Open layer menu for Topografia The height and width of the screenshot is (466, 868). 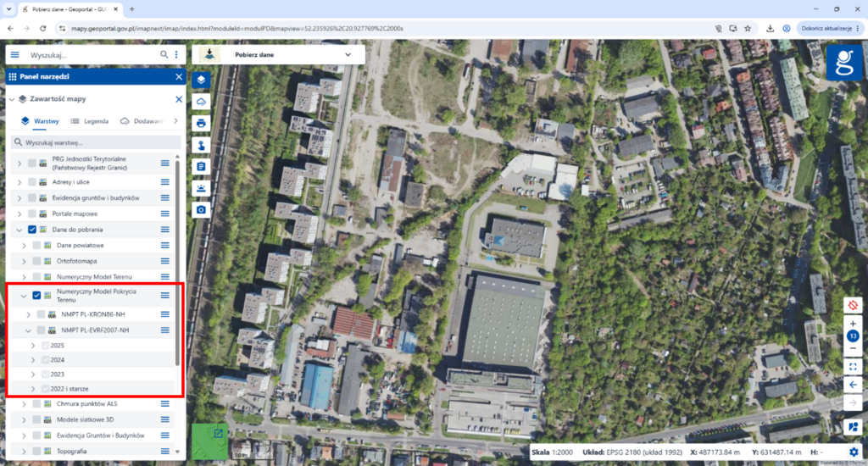(165, 451)
